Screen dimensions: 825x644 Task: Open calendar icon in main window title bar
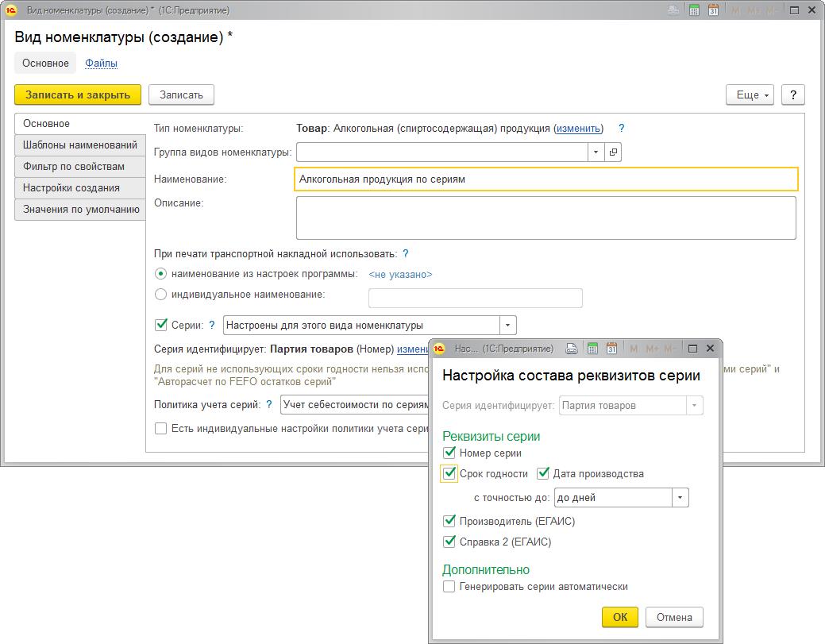713,10
